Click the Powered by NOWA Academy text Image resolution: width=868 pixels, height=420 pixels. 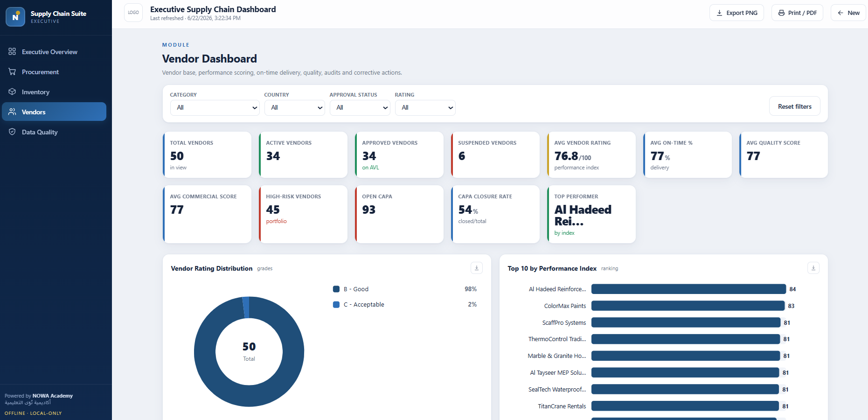(x=39, y=396)
